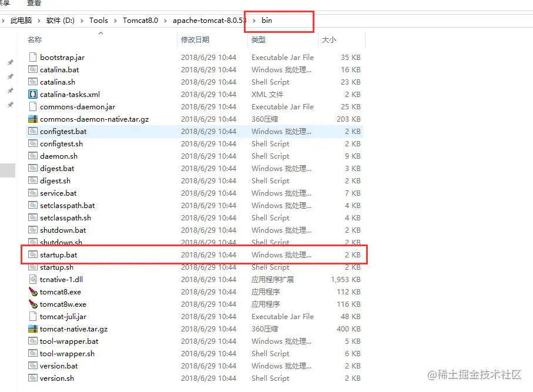Expand the chevron after 此电脑 in address bar

tap(39, 21)
